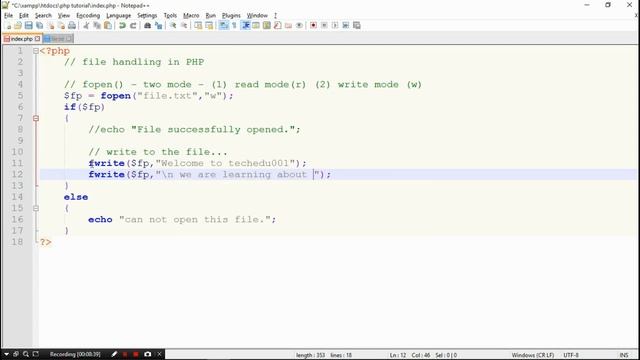The height and width of the screenshot is (360, 640).
Task: Click Synchronize Vertical Scrolling icon
Action: (x=198, y=26)
